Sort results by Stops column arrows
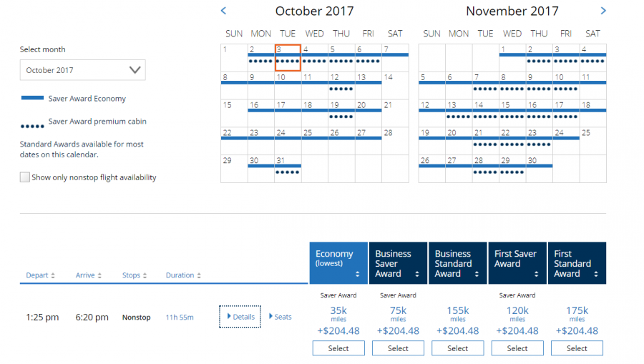Screen dimensions: 644x364 coord(145,275)
